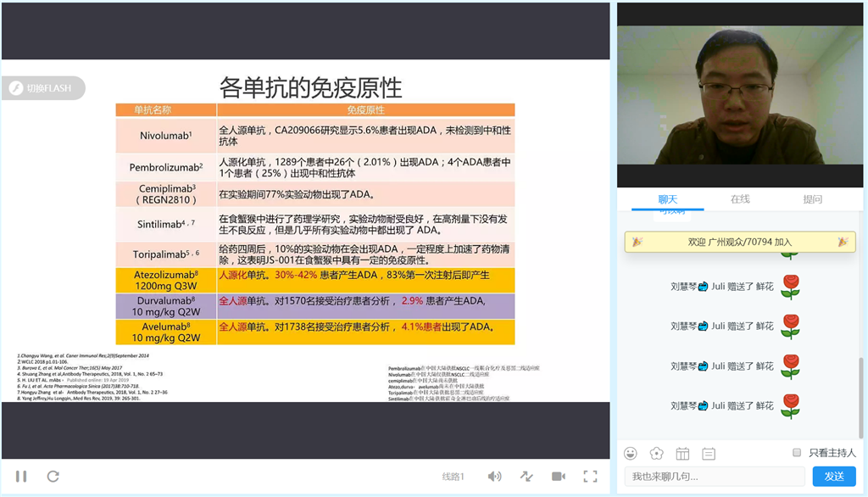Click the 切换FLASH button
Viewport: 868px width, 497px height.
point(43,87)
